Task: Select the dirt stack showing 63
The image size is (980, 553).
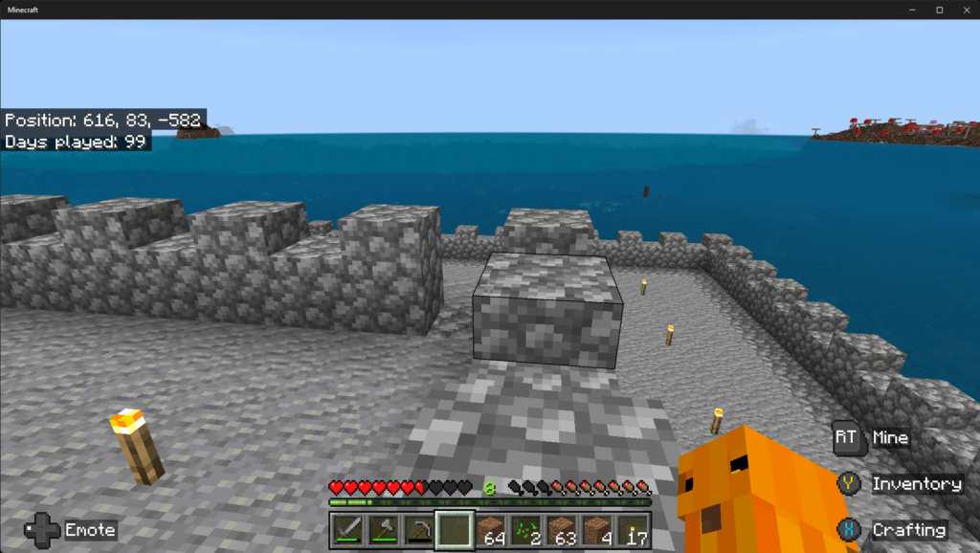Action: (561, 530)
